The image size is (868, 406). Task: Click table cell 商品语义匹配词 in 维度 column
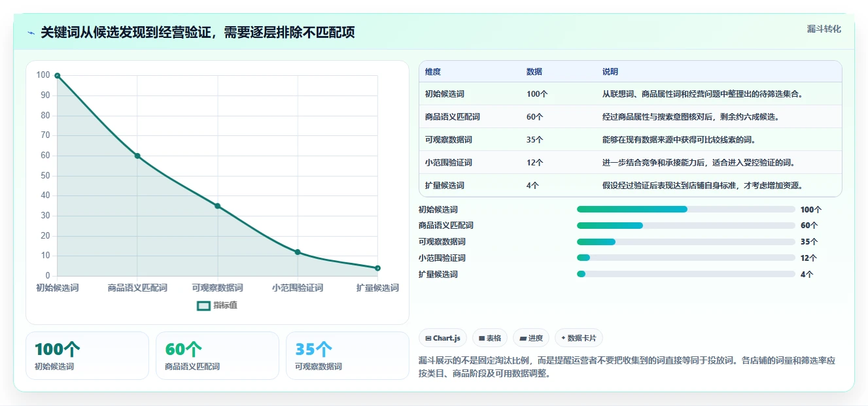coord(453,117)
